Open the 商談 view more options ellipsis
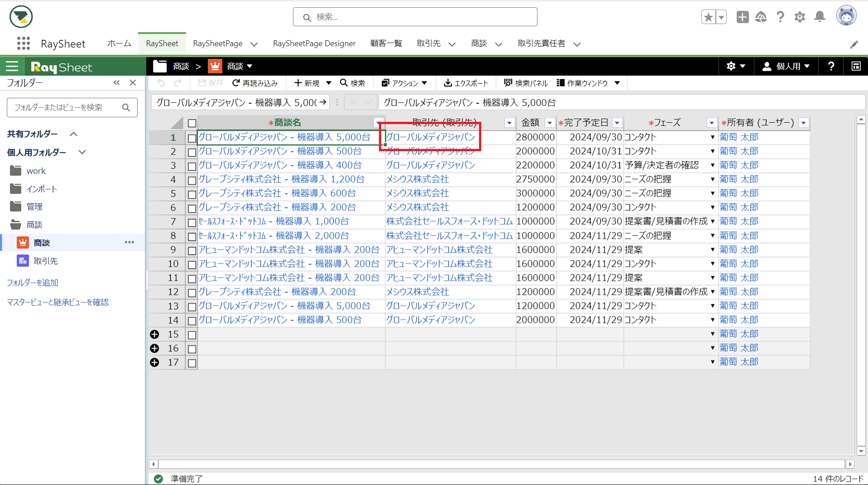Screen dimensions: 868x485 129,242
